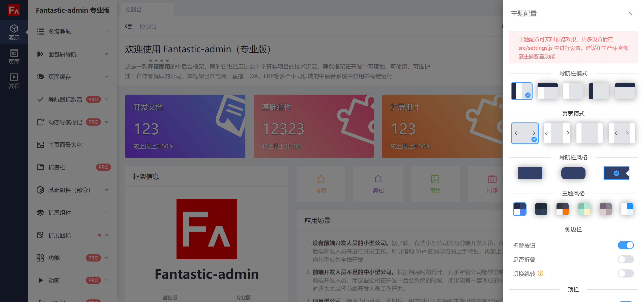This screenshot has width=644, height=302.
Task: Open the 开发文档 purple card
Action: coord(185,126)
